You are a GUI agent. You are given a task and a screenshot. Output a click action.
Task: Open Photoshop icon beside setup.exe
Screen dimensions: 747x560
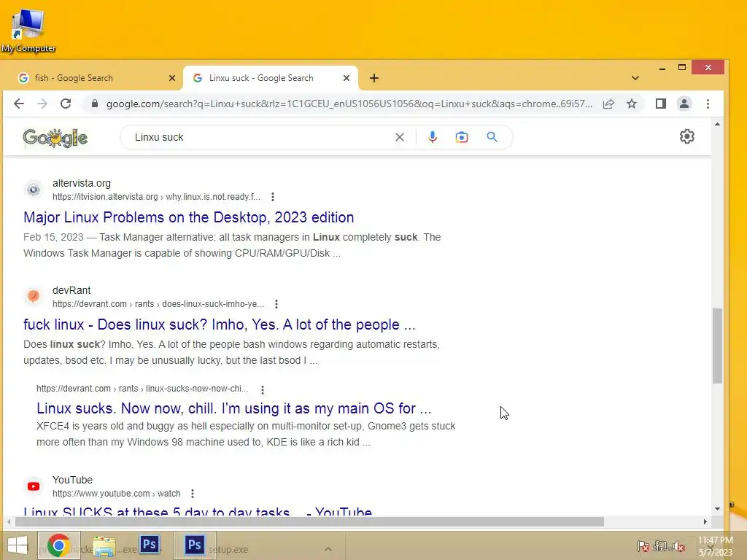(x=194, y=545)
